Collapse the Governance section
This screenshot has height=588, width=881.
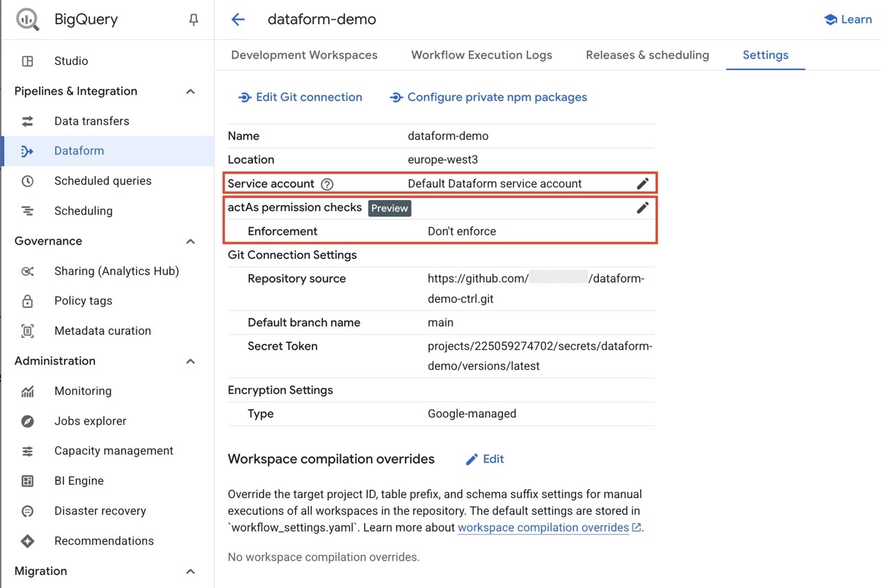(x=191, y=241)
